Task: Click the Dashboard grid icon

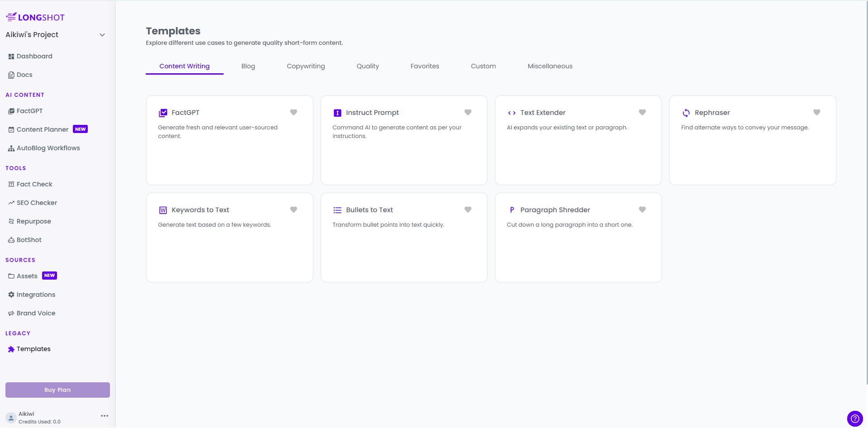Action: (11, 57)
